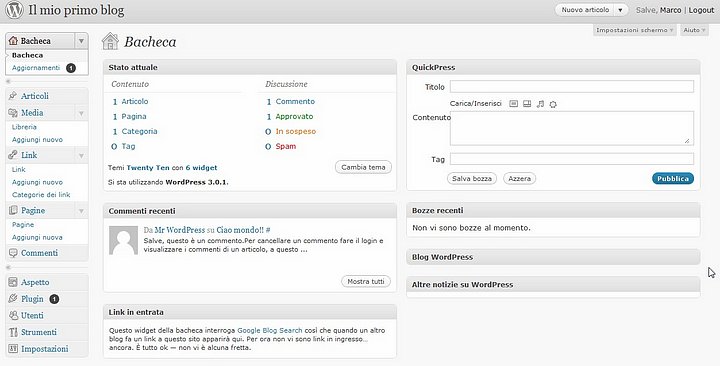Screen dimensions: 720x366
Task: Click the add media gear icon
Action: 553,104
